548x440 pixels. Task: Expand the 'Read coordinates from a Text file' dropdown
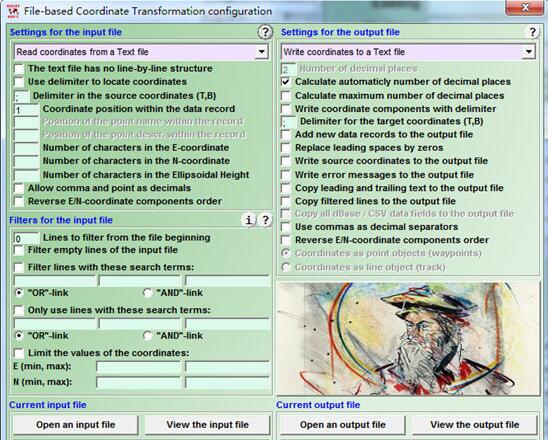(261, 52)
